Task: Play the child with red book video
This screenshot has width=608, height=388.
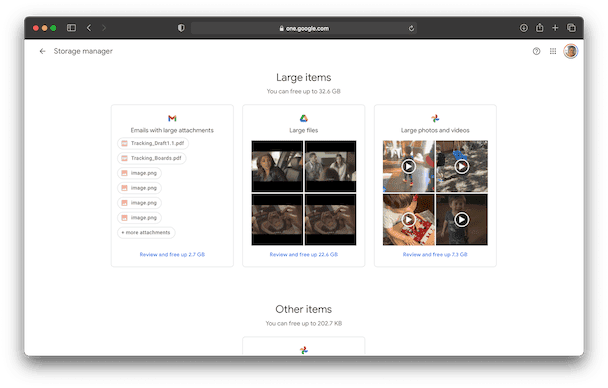Action: point(408,220)
